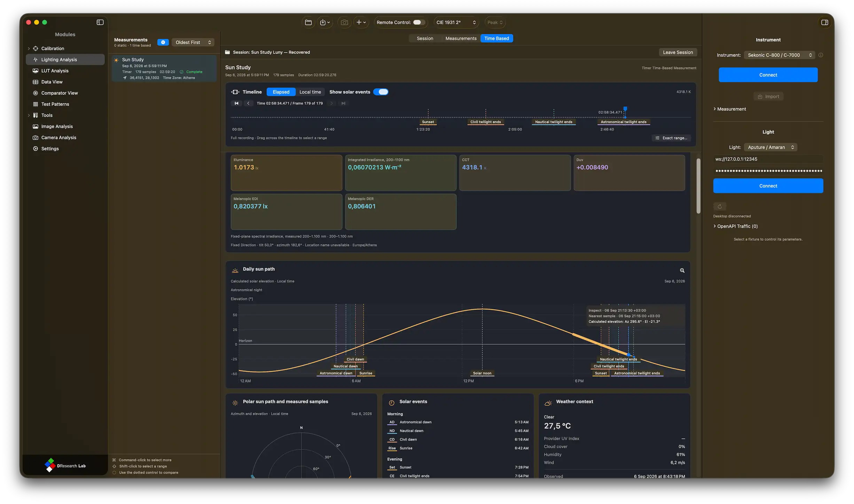Click the LUT Analysis icon
Screen dimensions: 854x504
coord(36,71)
